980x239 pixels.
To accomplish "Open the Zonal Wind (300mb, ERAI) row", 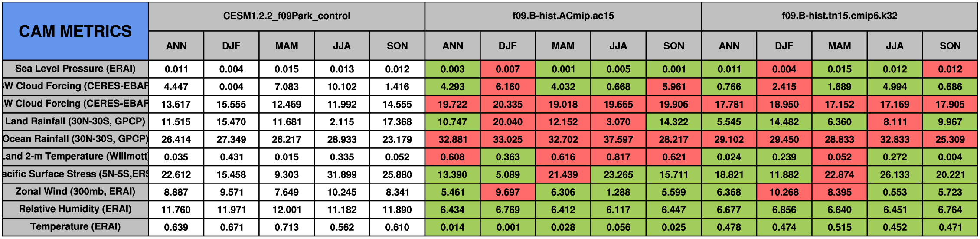I will coord(75,192).
